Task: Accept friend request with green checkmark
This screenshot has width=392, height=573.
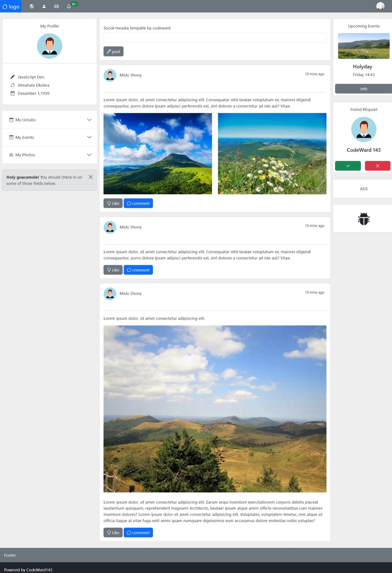Action: [348, 166]
